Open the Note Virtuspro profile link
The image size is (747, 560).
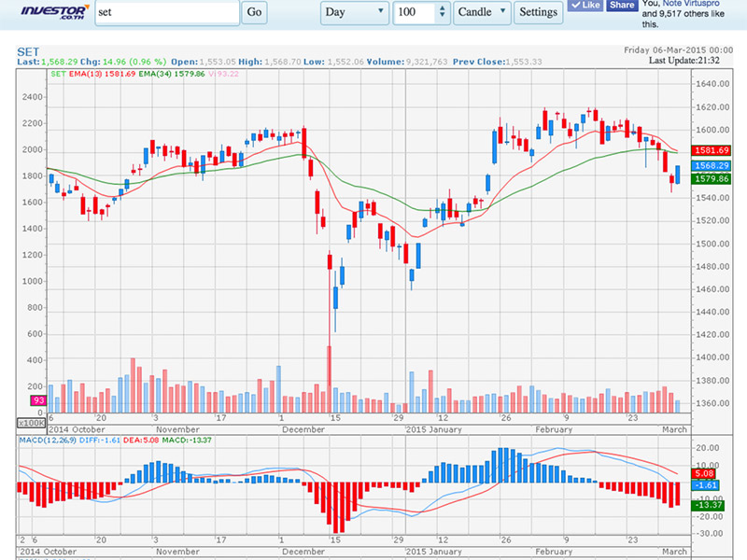[x=691, y=4]
